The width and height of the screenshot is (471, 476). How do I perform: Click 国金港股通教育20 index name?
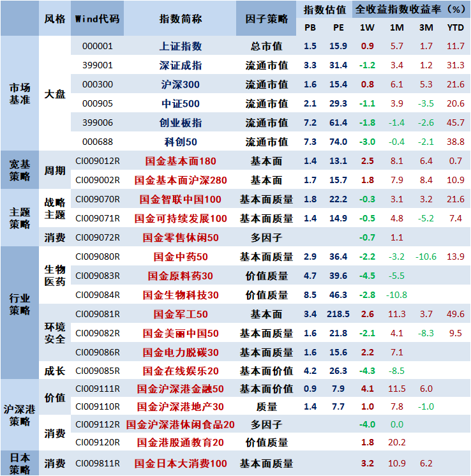coord(181,442)
